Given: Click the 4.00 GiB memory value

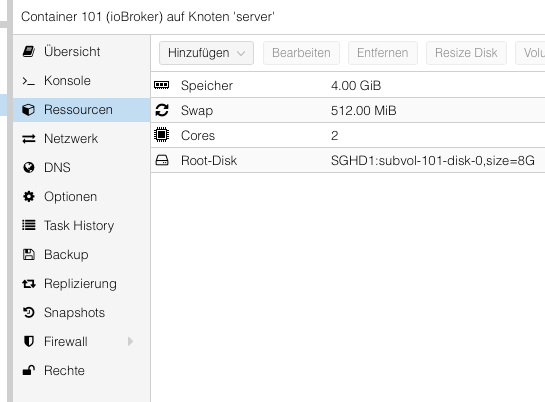Looking at the screenshot, I should click(x=356, y=85).
